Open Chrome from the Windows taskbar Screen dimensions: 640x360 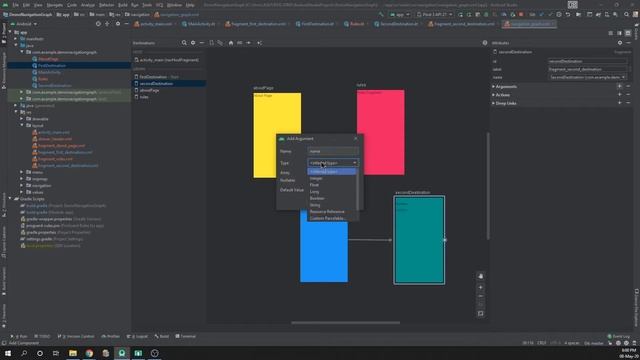point(89,353)
